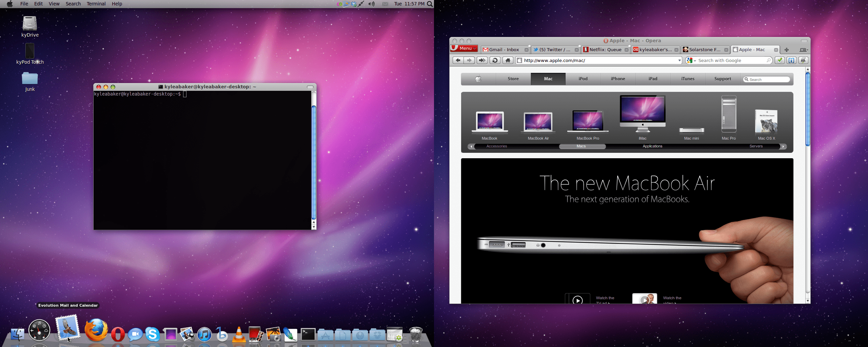Click the Spotlight magnifier in the menu bar
The height and width of the screenshot is (347, 868).
pos(430,4)
